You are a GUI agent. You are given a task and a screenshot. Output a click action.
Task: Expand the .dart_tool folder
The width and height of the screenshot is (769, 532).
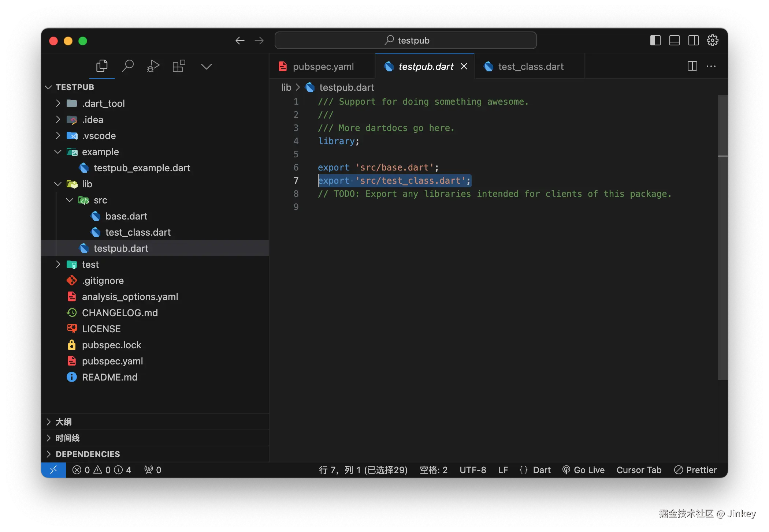pyautogui.click(x=104, y=104)
